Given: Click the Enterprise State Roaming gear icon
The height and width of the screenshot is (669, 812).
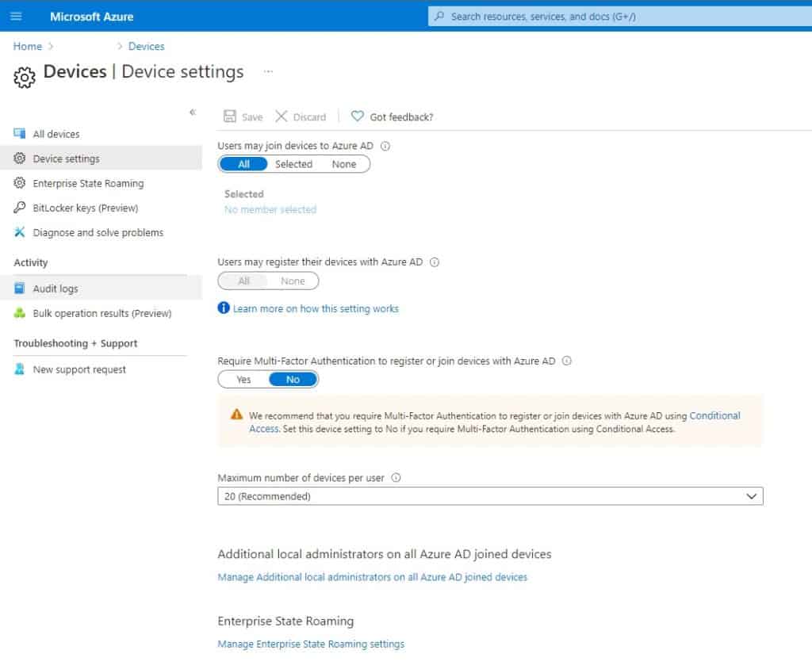Looking at the screenshot, I should click(x=20, y=183).
